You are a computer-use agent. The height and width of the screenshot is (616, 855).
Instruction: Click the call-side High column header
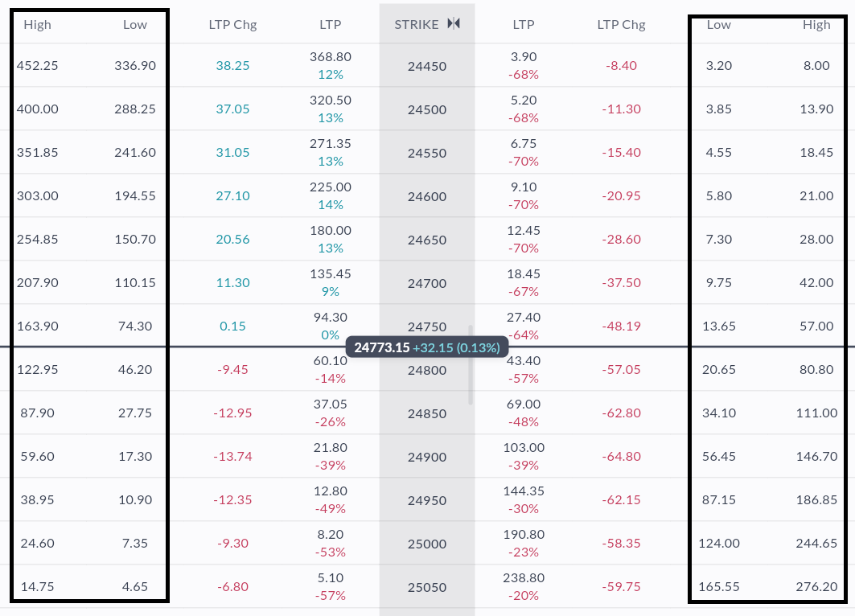[37, 24]
